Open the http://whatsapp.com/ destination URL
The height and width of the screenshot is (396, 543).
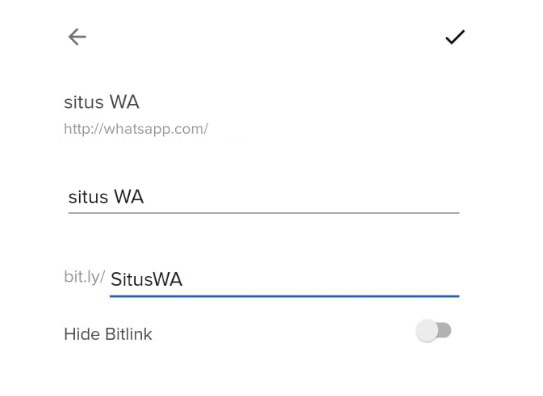[x=136, y=129]
